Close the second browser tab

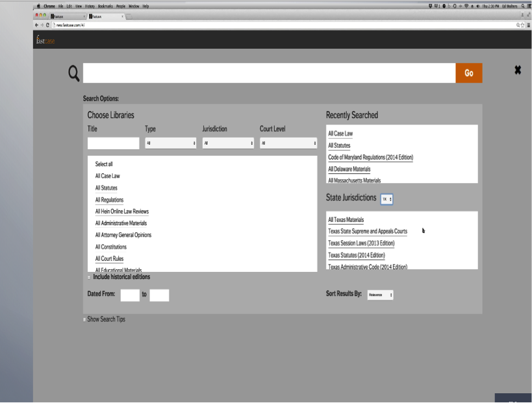[x=123, y=16]
